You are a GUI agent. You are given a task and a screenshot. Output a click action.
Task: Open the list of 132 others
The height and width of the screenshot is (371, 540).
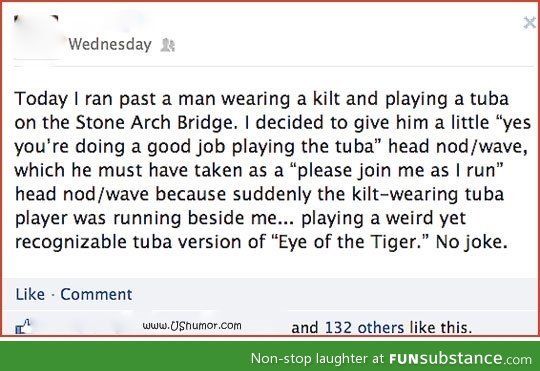[x=364, y=327]
